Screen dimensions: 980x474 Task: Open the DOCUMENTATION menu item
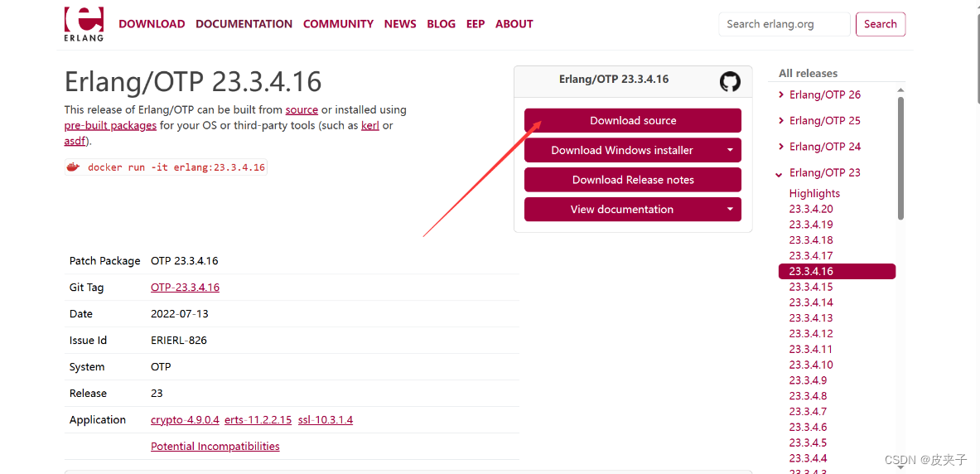pos(244,24)
